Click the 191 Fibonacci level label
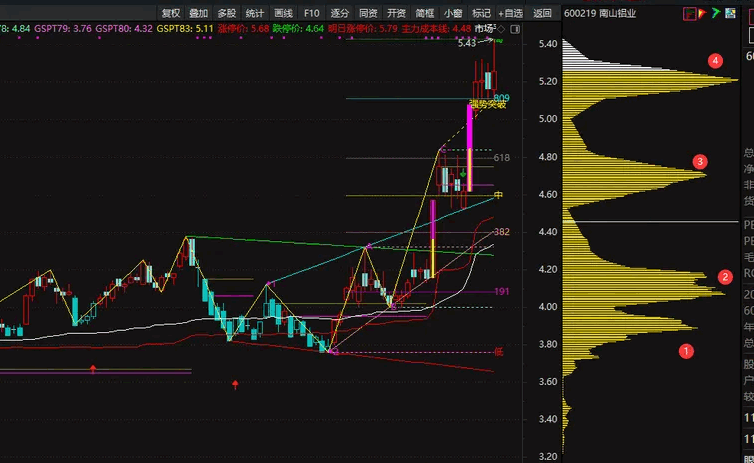754x463 pixels. 501,291
